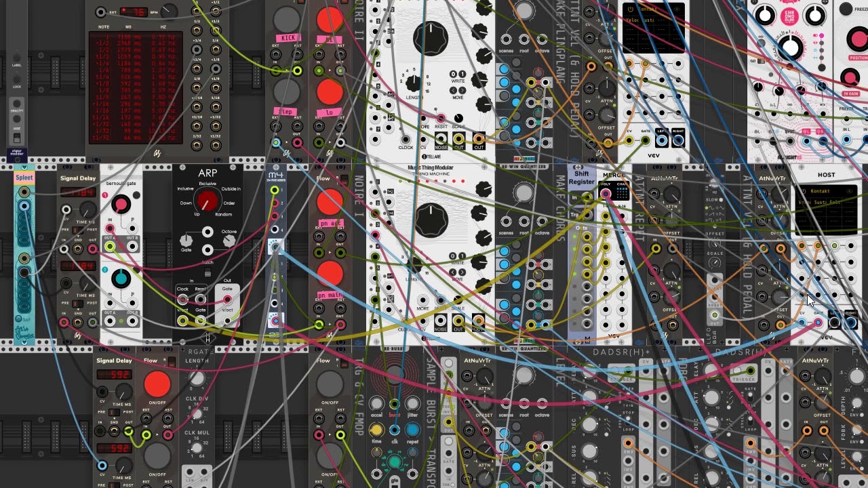
Task: Click the small black button on bernoulli gate
Action: 137,197
